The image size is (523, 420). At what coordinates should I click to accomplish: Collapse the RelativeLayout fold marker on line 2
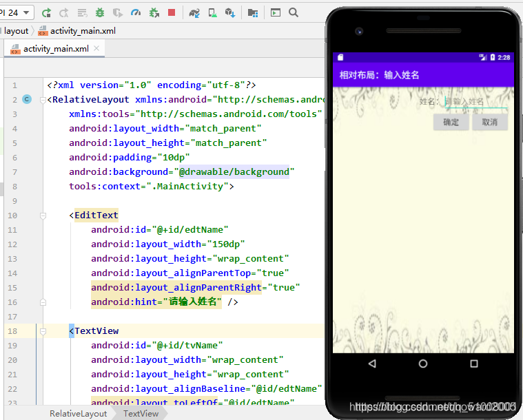click(43, 100)
